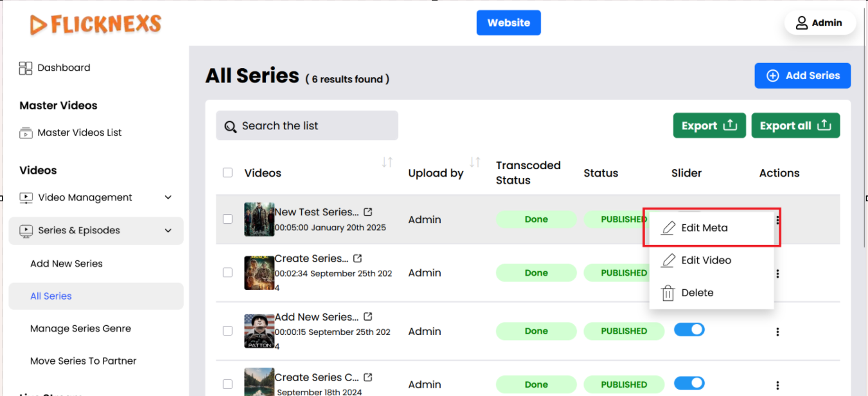Expand the Video Management menu chevron
Screen dimensions: 868x396
click(168, 197)
